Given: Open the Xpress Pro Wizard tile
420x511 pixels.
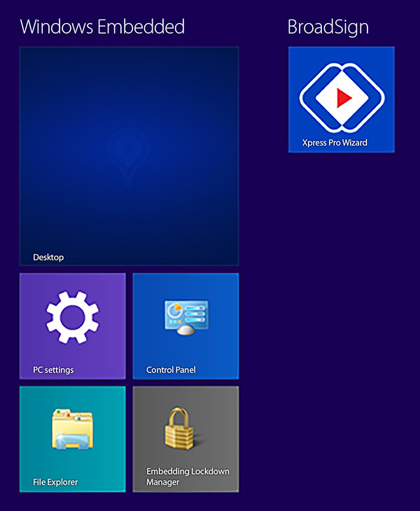Looking at the screenshot, I should click(341, 99).
